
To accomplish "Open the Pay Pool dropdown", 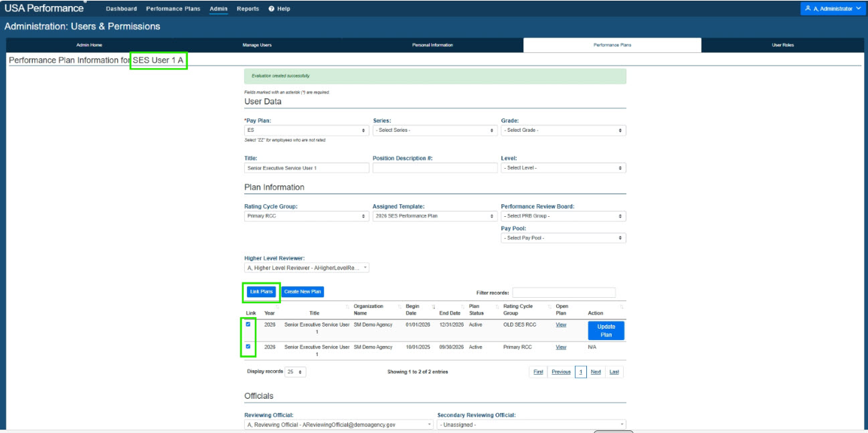I will 563,238.
